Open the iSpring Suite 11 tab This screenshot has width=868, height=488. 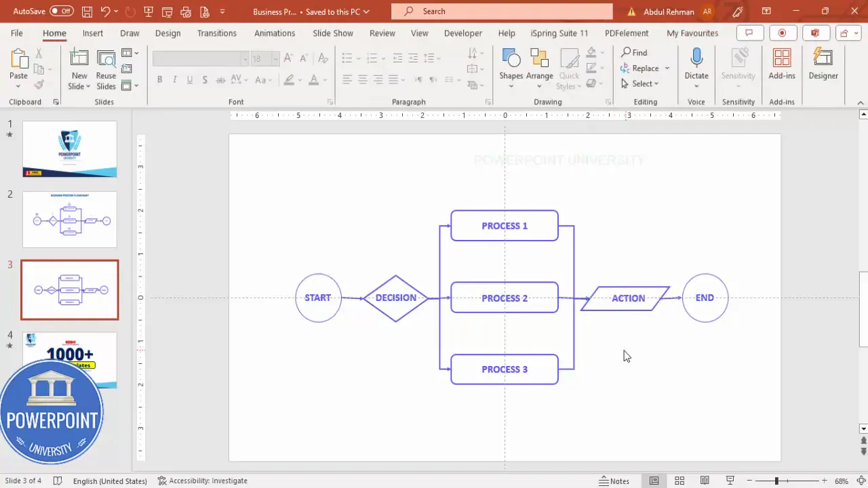click(x=559, y=33)
